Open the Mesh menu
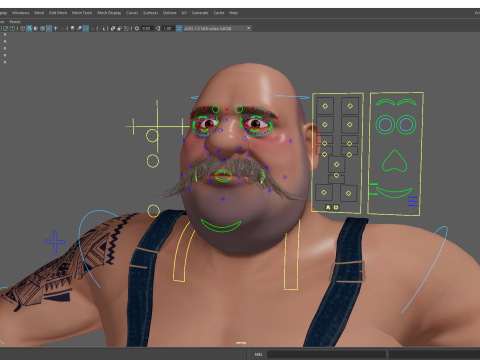 pyautogui.click(x=39, y=13)
